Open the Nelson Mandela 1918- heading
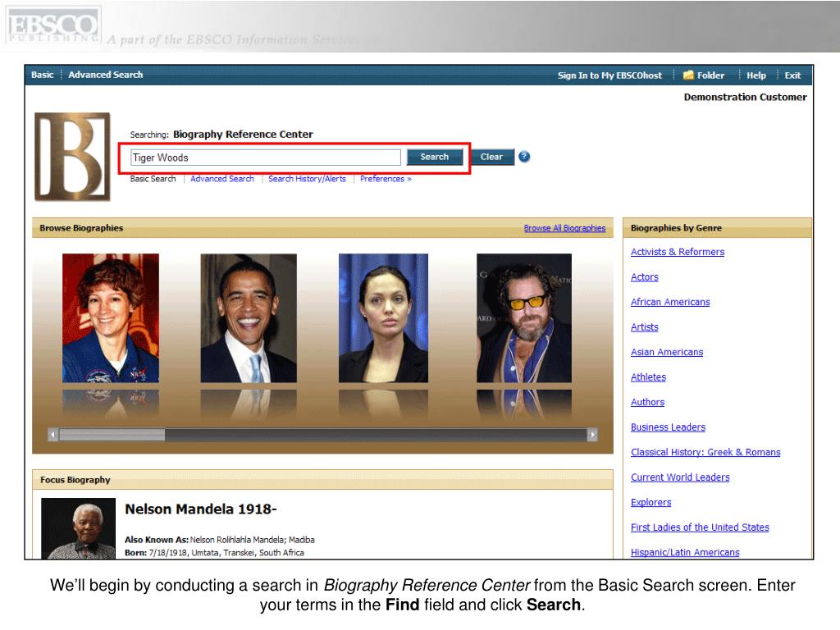 pos(200,509)
